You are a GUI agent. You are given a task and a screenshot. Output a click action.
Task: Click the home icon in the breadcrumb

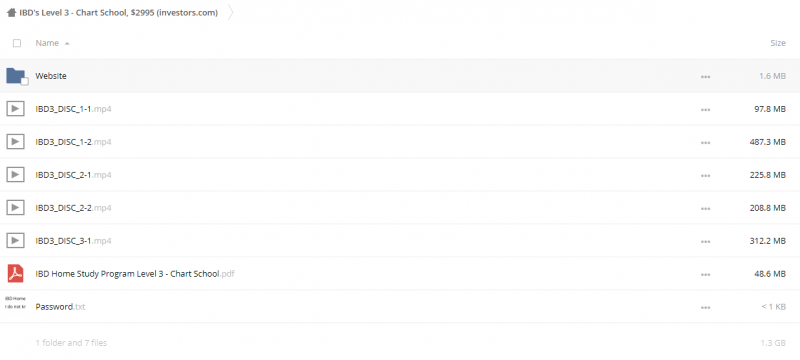pos(11,13)
